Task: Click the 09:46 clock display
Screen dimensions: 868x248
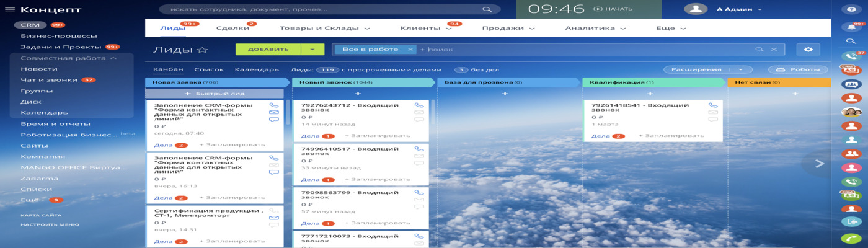Action: [556, 9]
